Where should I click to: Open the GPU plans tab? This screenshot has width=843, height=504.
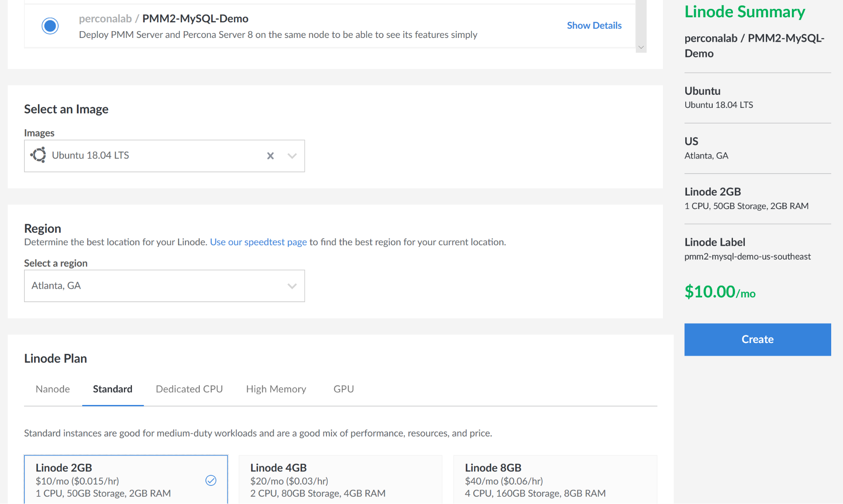(x=343, y=389)
